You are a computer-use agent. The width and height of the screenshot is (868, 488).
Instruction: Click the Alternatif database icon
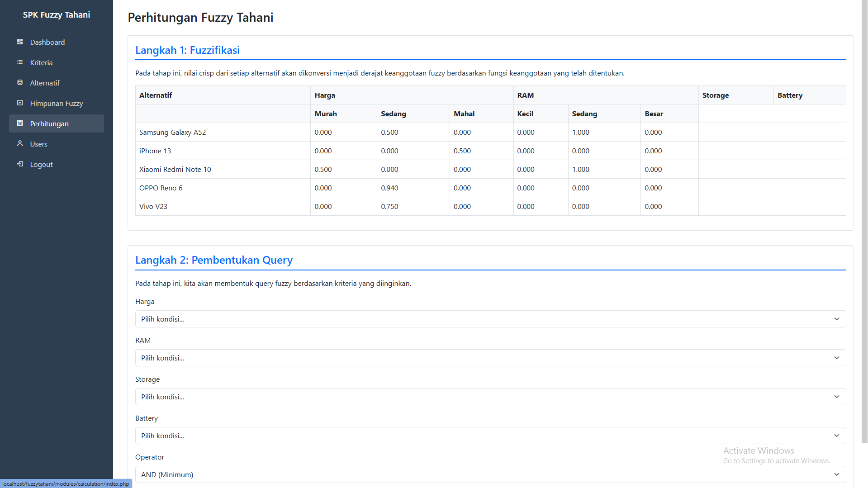click(x=20, y=82)
